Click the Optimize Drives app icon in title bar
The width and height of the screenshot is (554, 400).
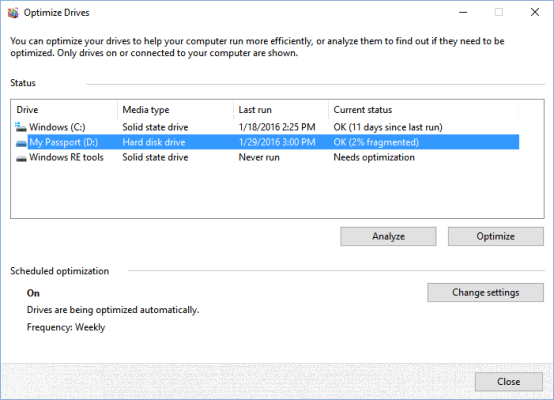point(13,13)
